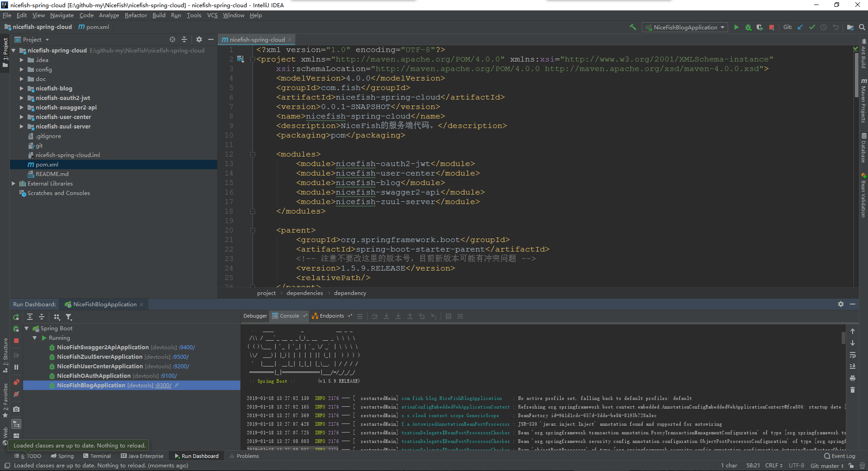
Task: Run NiceFishBlogApplication with the green play icon
Action: (736, 27)
